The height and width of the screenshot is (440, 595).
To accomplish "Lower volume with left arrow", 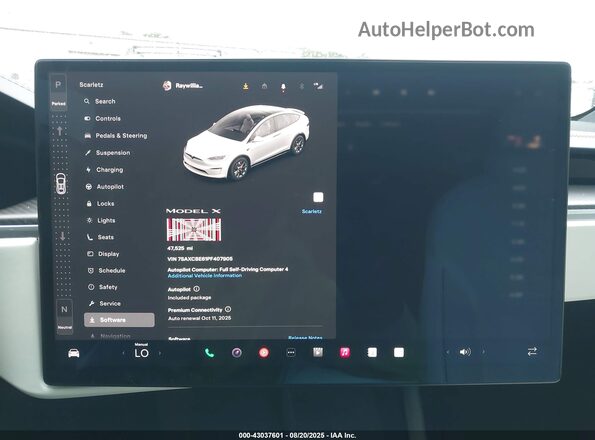I will point(448,352).
